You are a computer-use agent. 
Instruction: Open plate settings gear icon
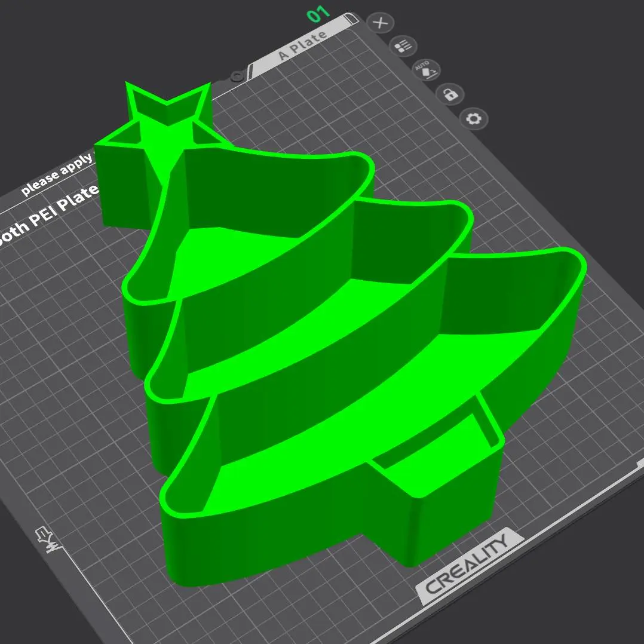(x=474, y=119)
